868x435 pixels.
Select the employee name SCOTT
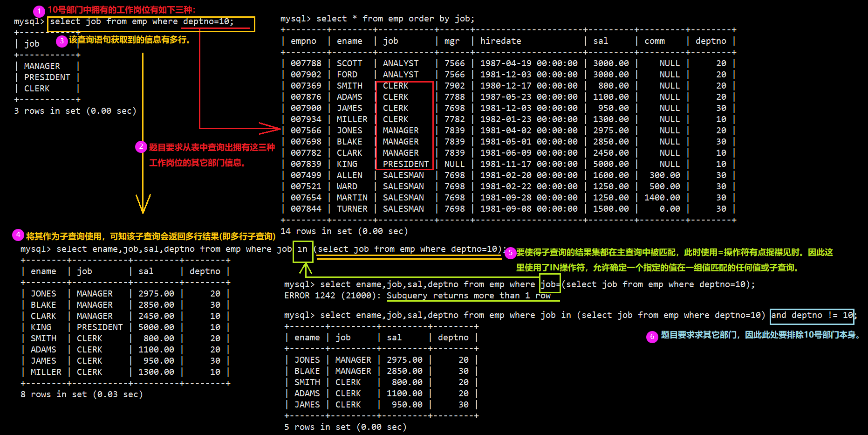349,63
